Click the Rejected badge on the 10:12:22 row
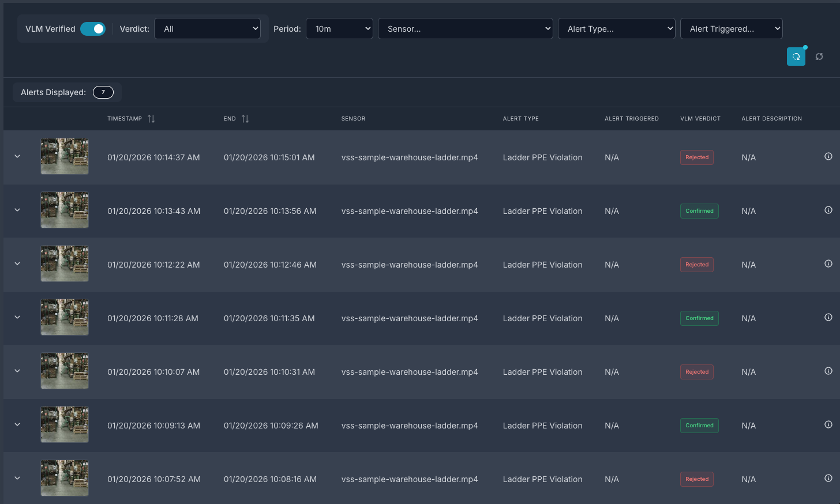Screen dimensions: 840x504 [696, 264]
